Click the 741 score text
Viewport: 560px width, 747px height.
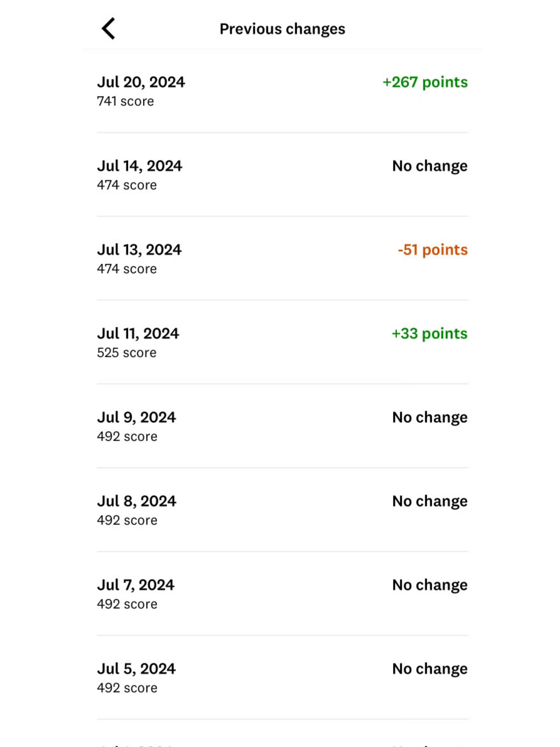(125, 101)
